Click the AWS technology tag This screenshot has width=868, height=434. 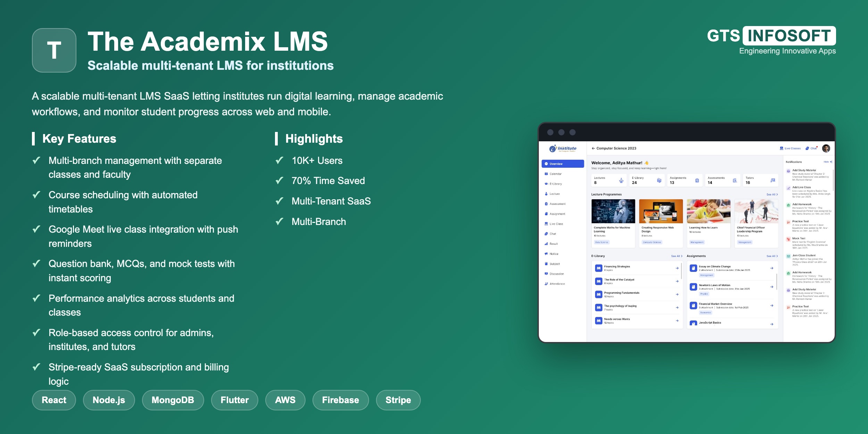click(285, 400)
